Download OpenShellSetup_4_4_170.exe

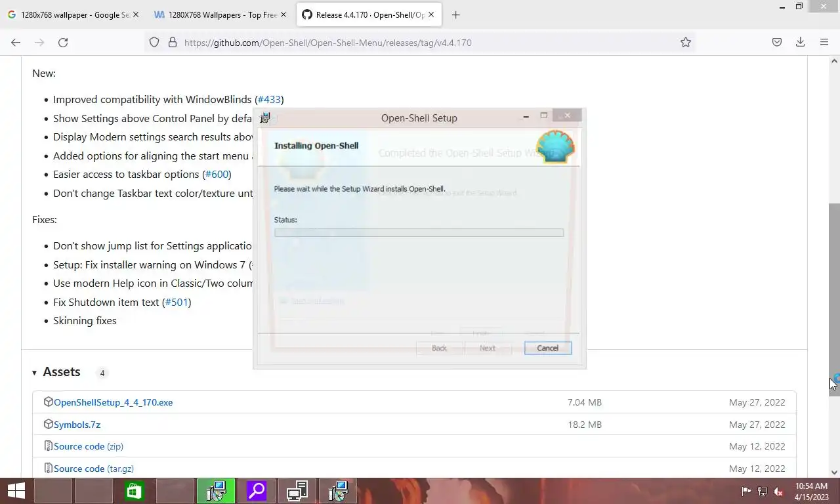[113, 402]
